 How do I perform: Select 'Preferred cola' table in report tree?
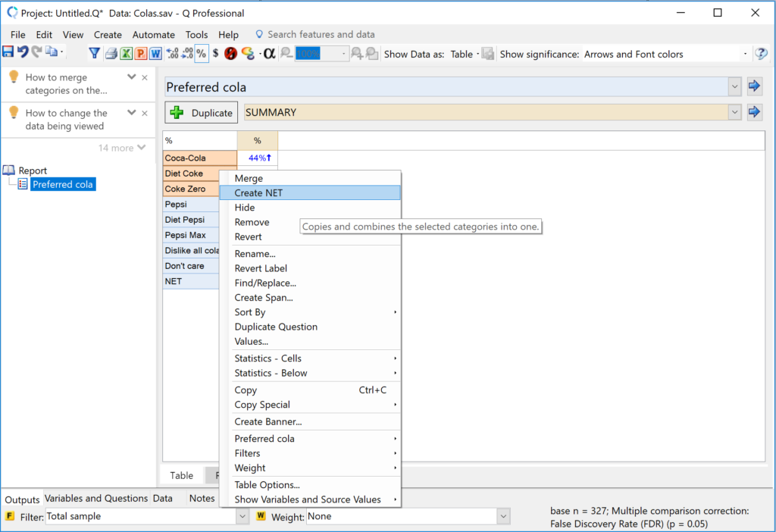click(x=63, y=185)
